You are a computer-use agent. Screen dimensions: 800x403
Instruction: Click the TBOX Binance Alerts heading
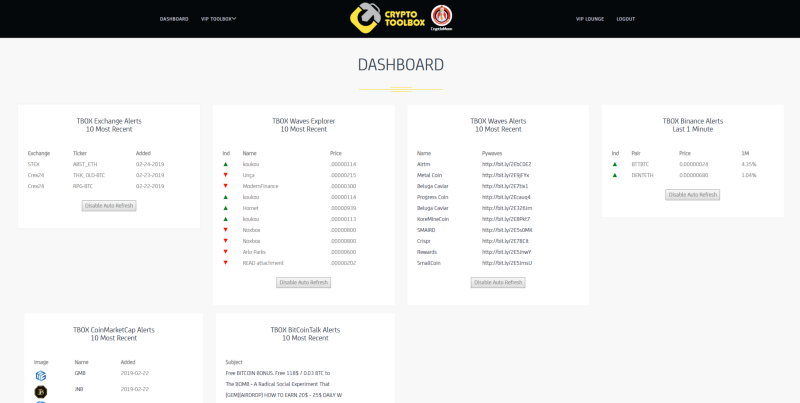(692, 121)
